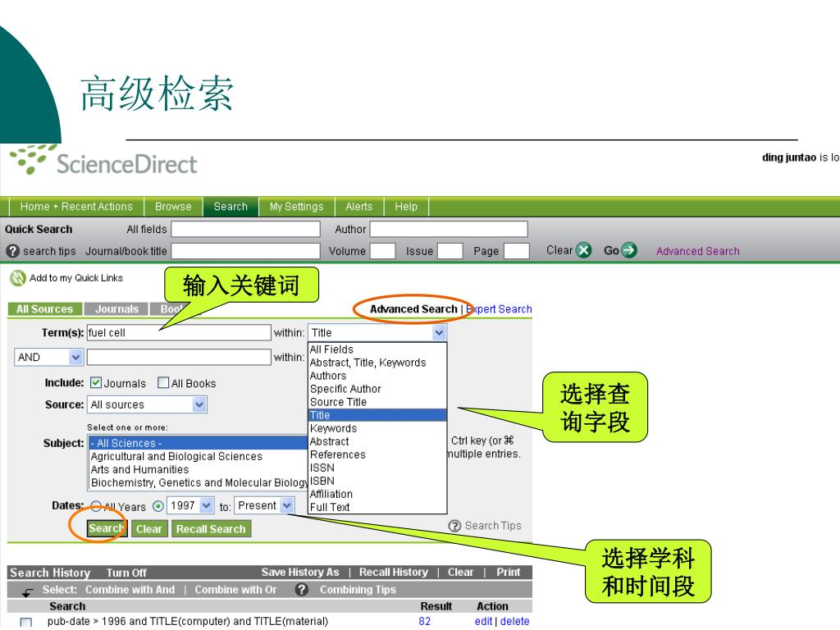Viewport: 840px width, 630px height.
Task: Pick Full Text from the field list
Action: tap(377, 507)
